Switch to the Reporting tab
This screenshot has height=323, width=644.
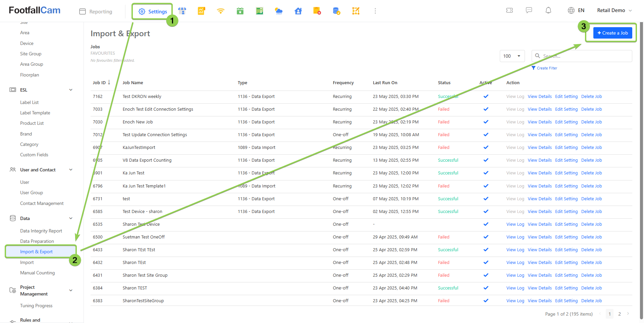[96, 11]
